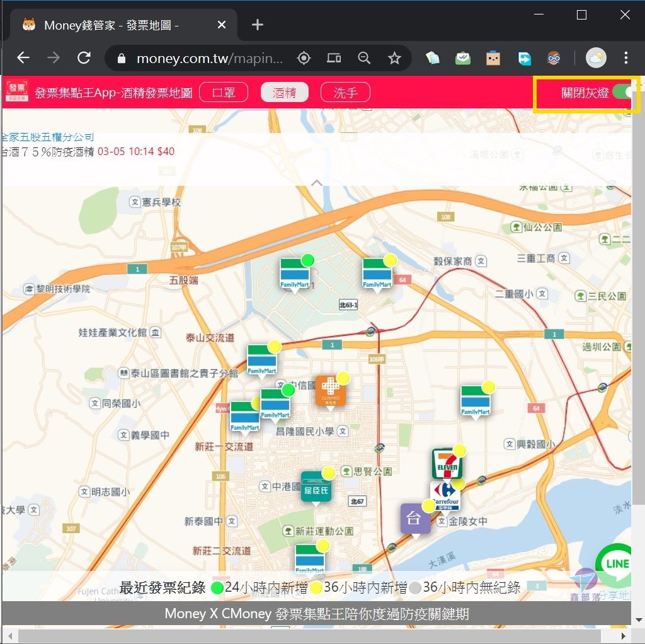This screenshot has height=644, width=645.
Task: Click the 義學國中 map label
Action: (x=144, y=435)
